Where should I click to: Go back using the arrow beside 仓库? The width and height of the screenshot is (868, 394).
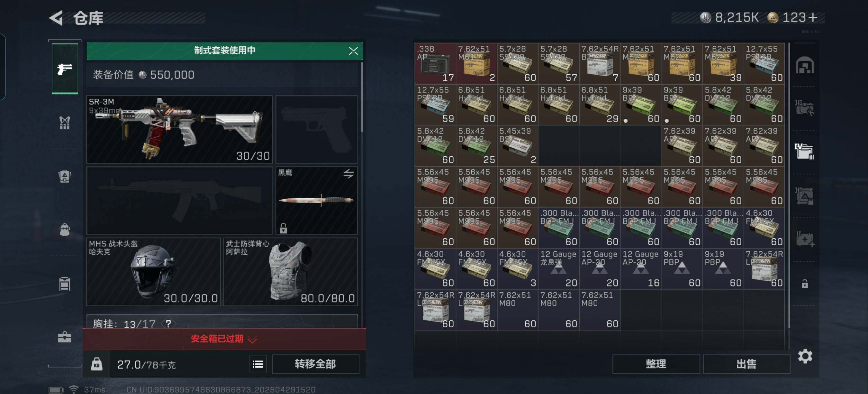(56, 18)
